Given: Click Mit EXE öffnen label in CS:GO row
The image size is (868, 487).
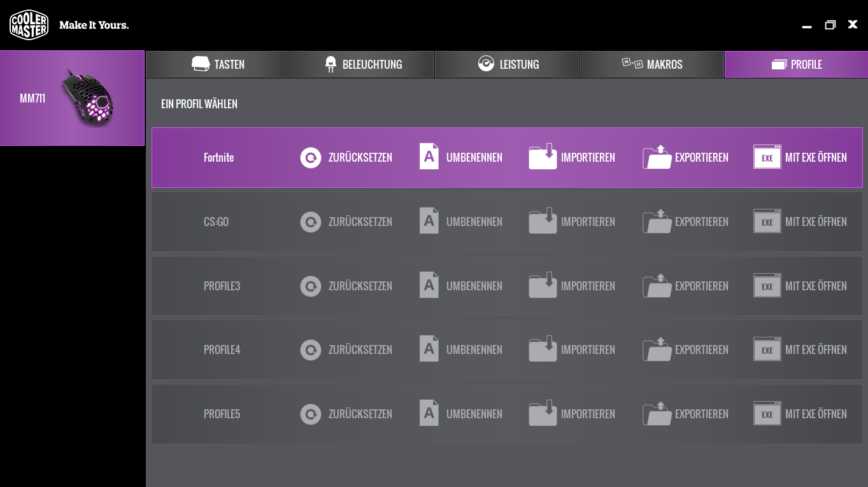Looking at the screenshot, I should coord(816,222).
